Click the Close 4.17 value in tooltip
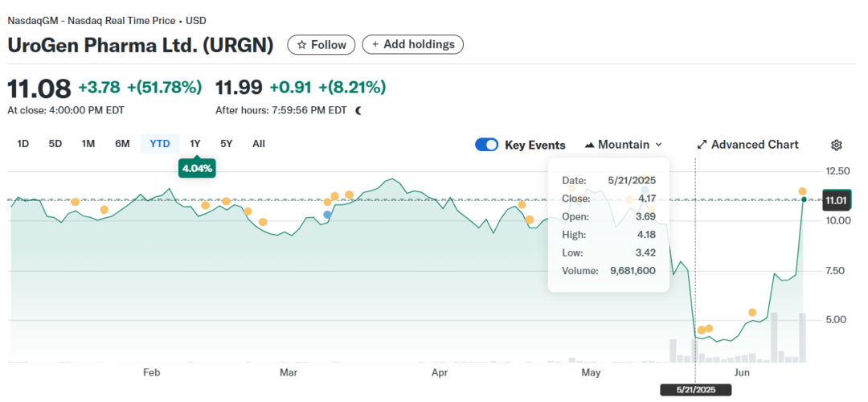The height and width of the screenshot is (402, 868). coord(646,199)
